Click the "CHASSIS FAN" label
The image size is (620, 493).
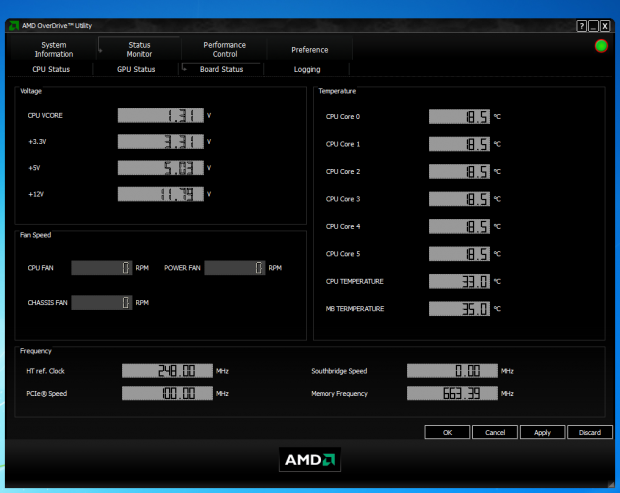tap(47, 302)
